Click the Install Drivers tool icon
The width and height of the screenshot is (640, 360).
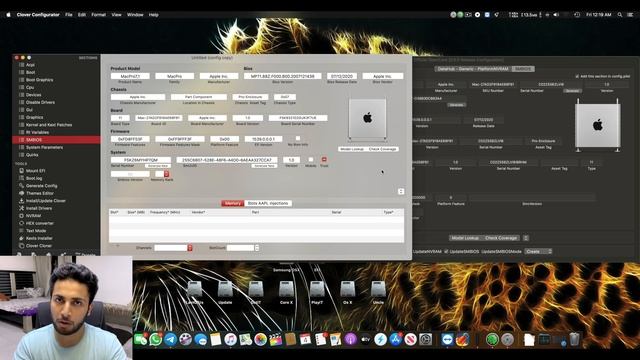tap(21, 208)
